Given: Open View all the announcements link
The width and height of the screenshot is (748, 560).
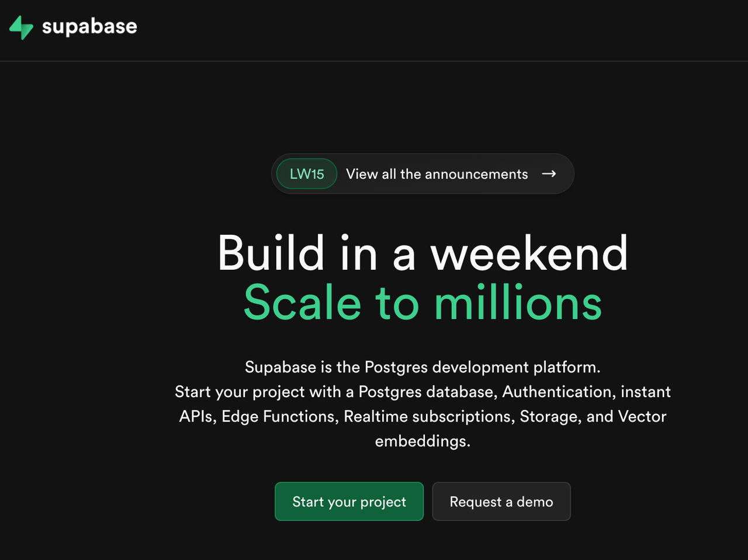Looking at the screenshot, I should tap(437, 174).
